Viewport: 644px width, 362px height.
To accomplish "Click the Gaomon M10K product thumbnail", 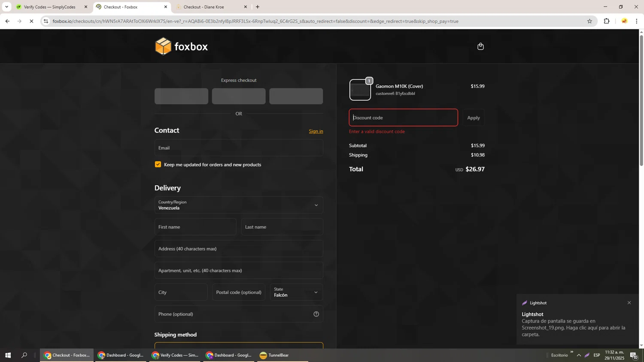I will pyautogui.click(x=360, y=90).
